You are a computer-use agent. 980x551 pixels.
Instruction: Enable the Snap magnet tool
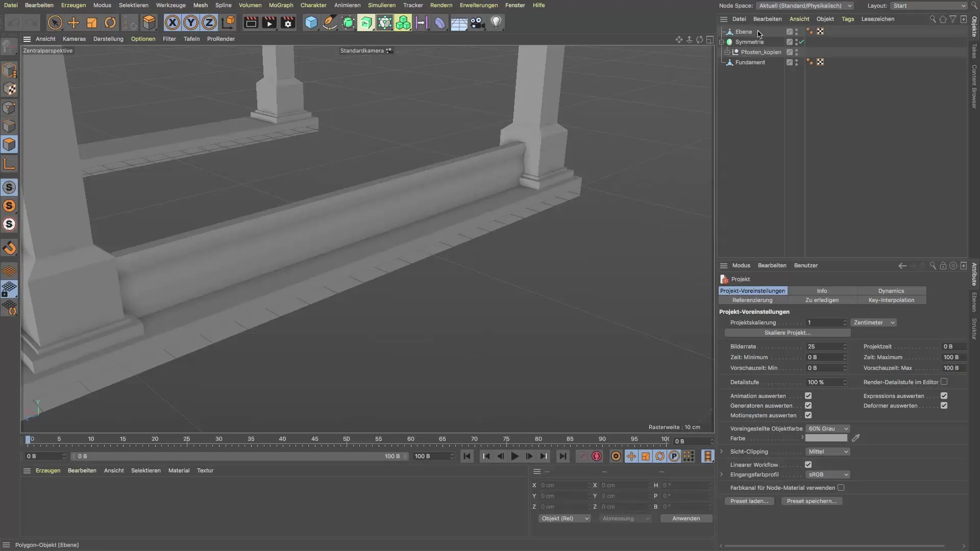(9, 248)
